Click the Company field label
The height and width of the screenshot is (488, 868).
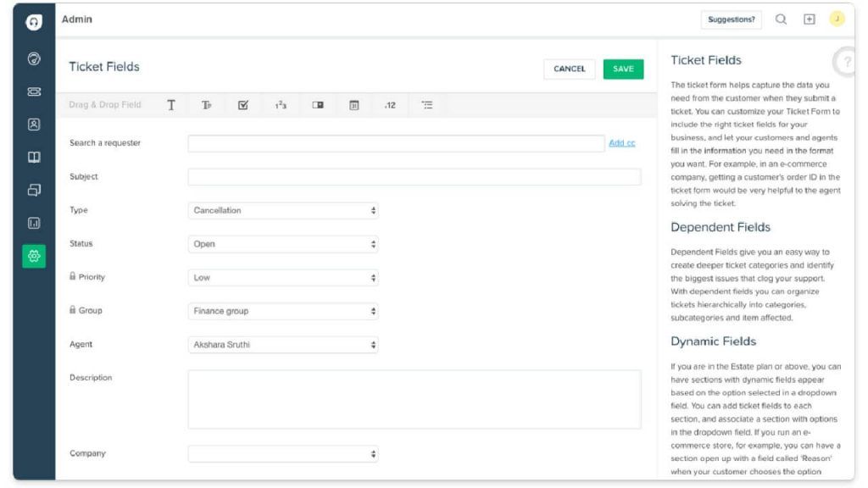click(87, 453)
